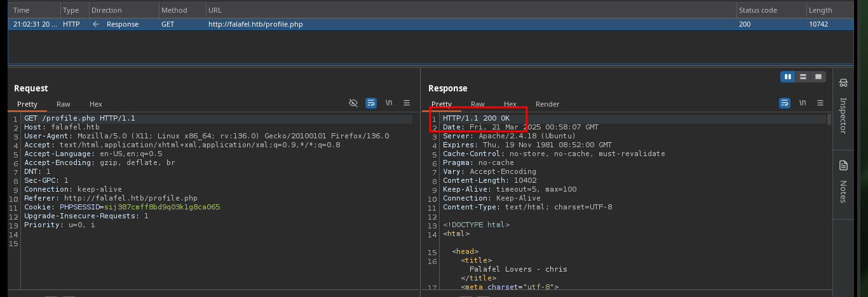This screenshot has height=297, width=868.
Task: Click the Response direction arrow icon in row
Action: (96, 24)
